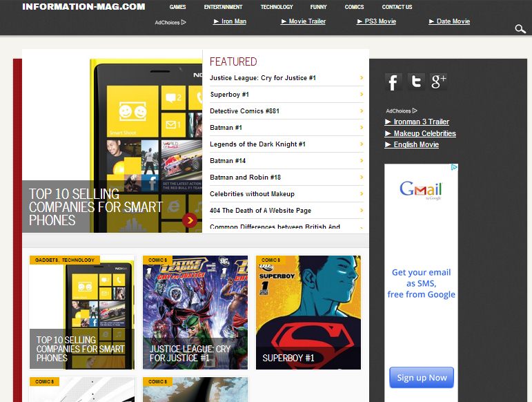This screenshot has width=532, height=402.
Task: Open the Entertainment menu
Action: pyautogui.click(x=223, y=7)
